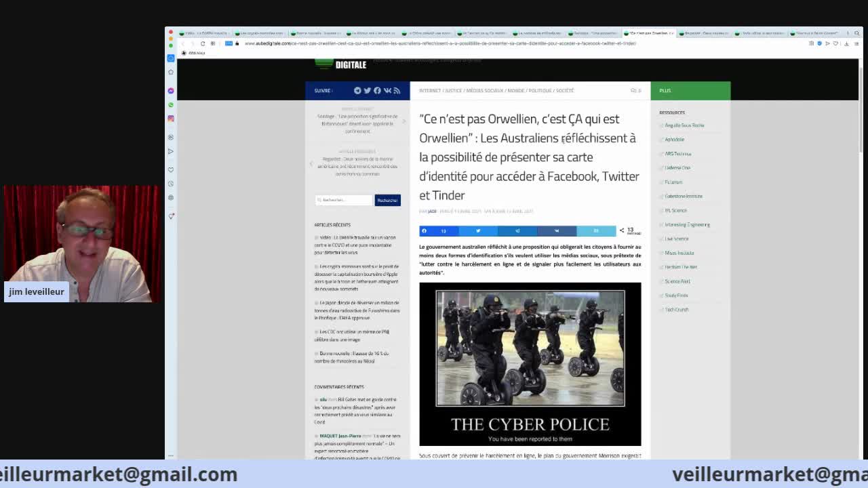Open Gatestone Institute resource link
The width and height of the screenshot is (868, 488).
pos(684,197)
